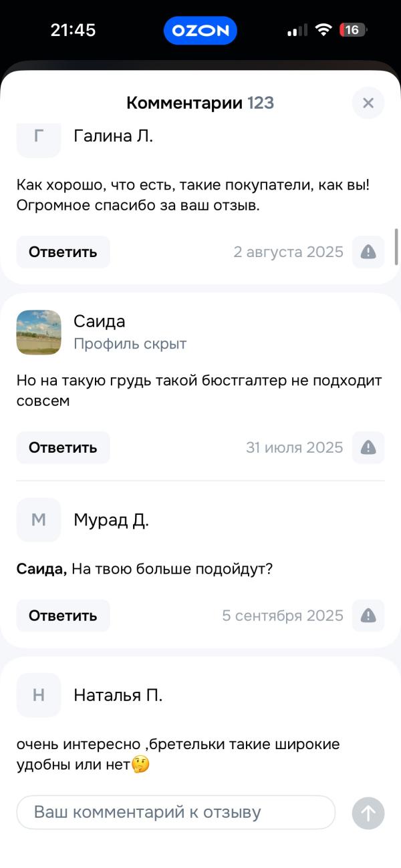The width and height of the screenshot is (401, 868).
Task: Type in the review comment field
Action: tap(175, 813)
